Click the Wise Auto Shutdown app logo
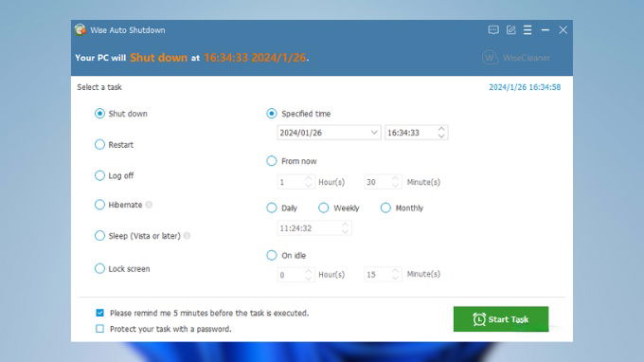This screenshot has width=644, height=362. 80,30
